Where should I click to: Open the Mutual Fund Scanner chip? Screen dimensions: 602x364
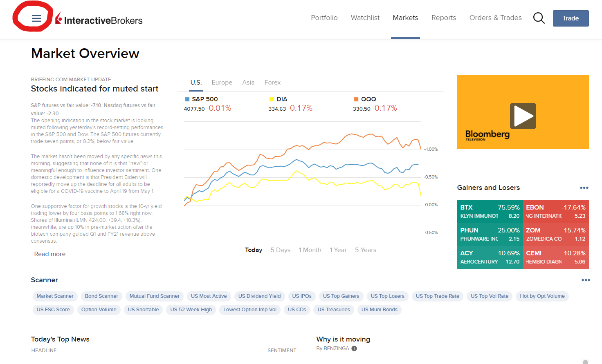pyautogui.click(x=155, y=296)
